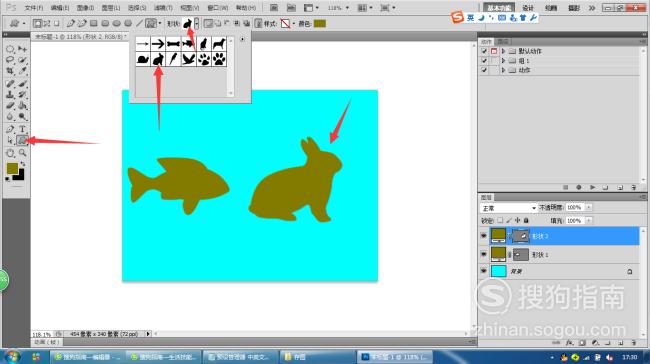Image resolution: width=650 pixels, height=364 pixels.
Task: Open the shape color swatch in options bar
Action: 320,24
